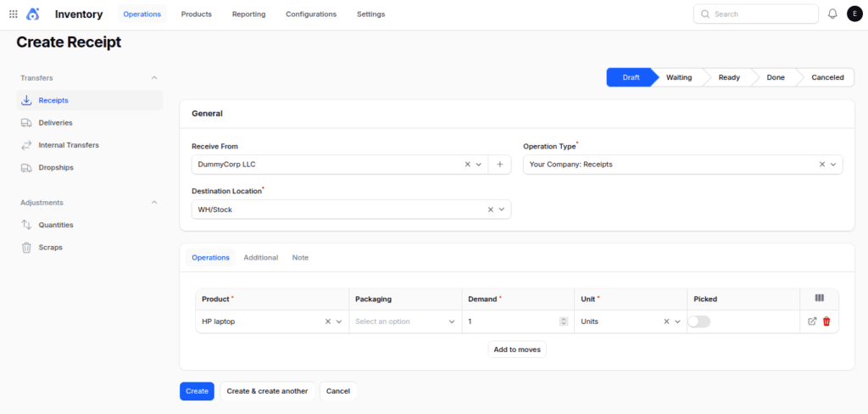The image size is (868, 414).
Task: Open the Packaging 'Select an option' dropdown
Action: click(405, 322)
